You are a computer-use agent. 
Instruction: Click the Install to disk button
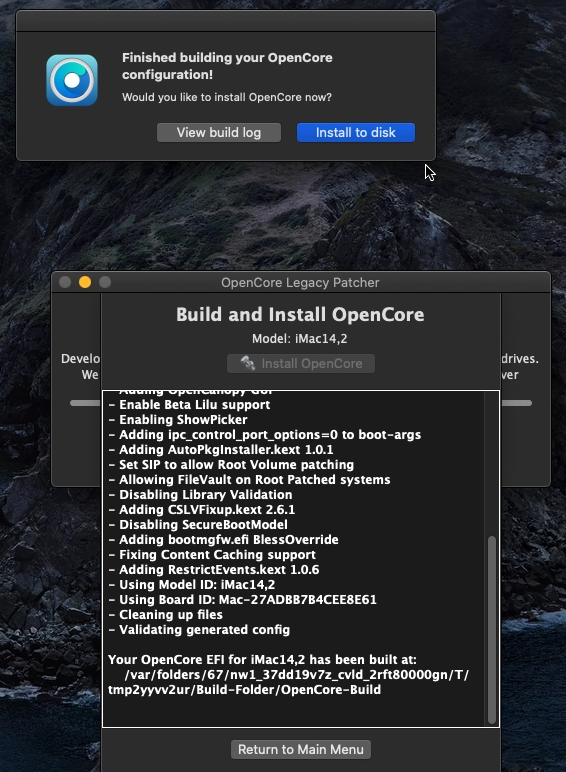tap(355, 132)
